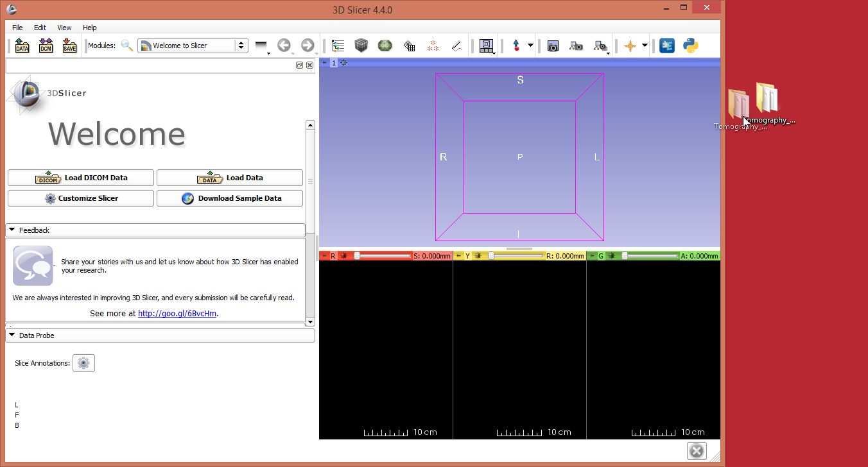Float the module panel dock
The height and width of the screenshot is (467, 868).
300,65
